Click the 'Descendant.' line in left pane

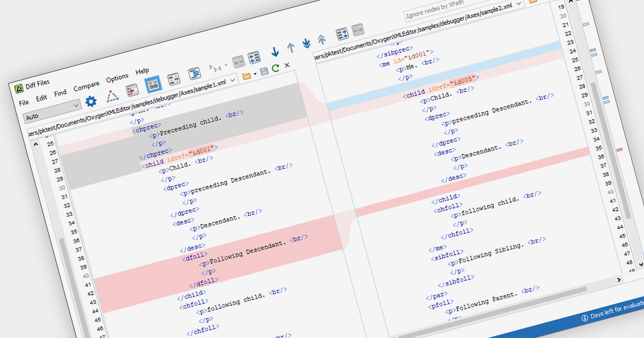click(x=226, y=221)
